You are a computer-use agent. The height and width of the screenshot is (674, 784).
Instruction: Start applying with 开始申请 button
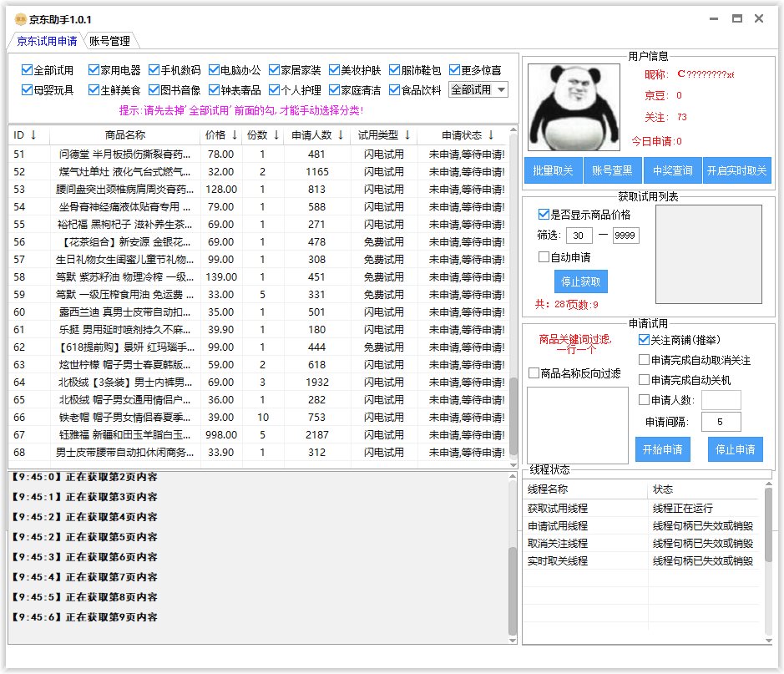point(662,449)
